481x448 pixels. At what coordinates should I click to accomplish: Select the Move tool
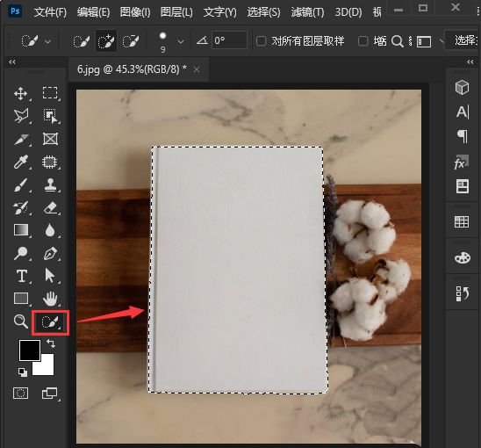tap(21, 93)
